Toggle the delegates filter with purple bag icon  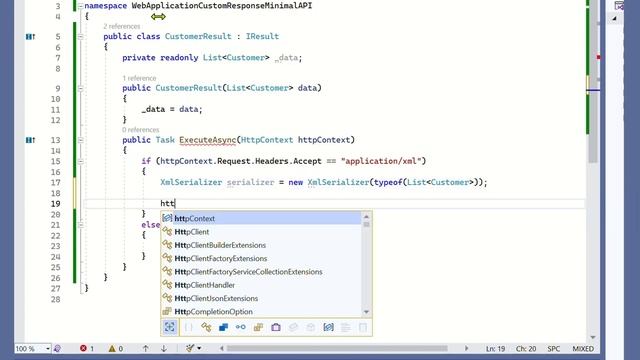pos(276,327)
